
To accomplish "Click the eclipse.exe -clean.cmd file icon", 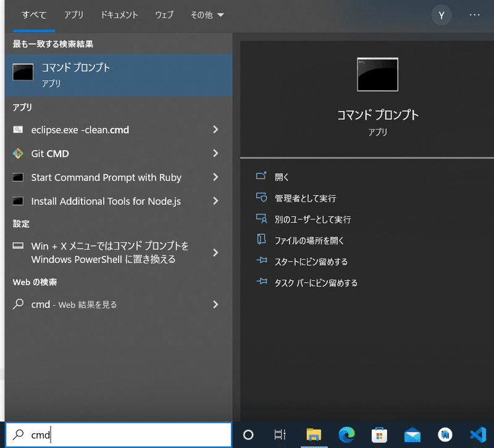I will (18, 130).
